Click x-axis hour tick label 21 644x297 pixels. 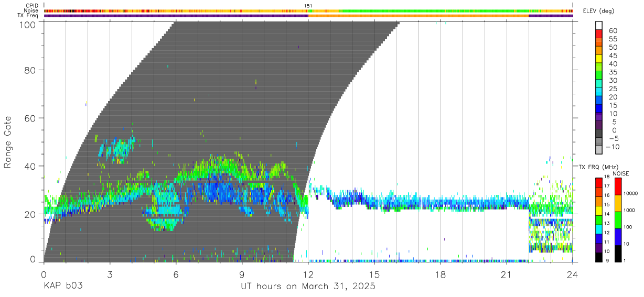coord(507,274)
